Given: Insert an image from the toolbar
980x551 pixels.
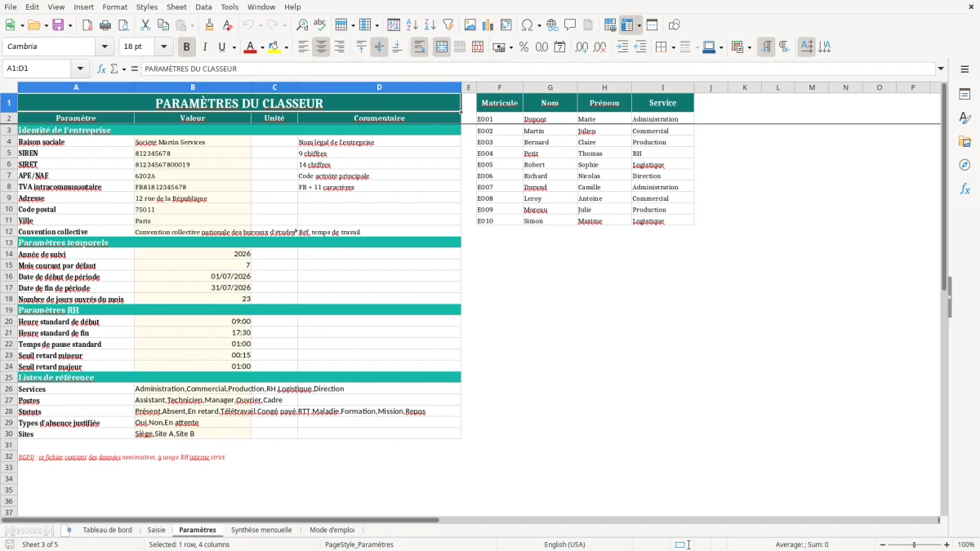Looking at the screenshot, I should coord(470,25).
